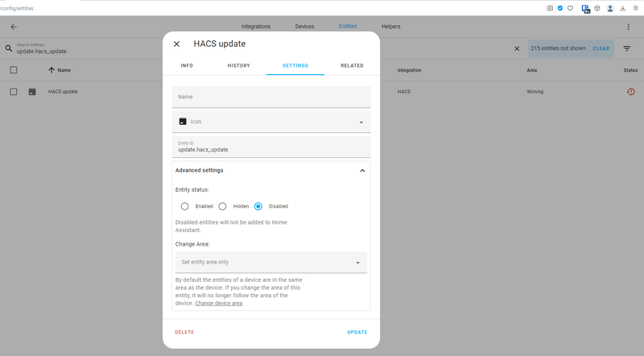The height and width of the screenshot is (356, 644).
Task: Open the Set entity area dropdown
Action: [x=271, y=263]
